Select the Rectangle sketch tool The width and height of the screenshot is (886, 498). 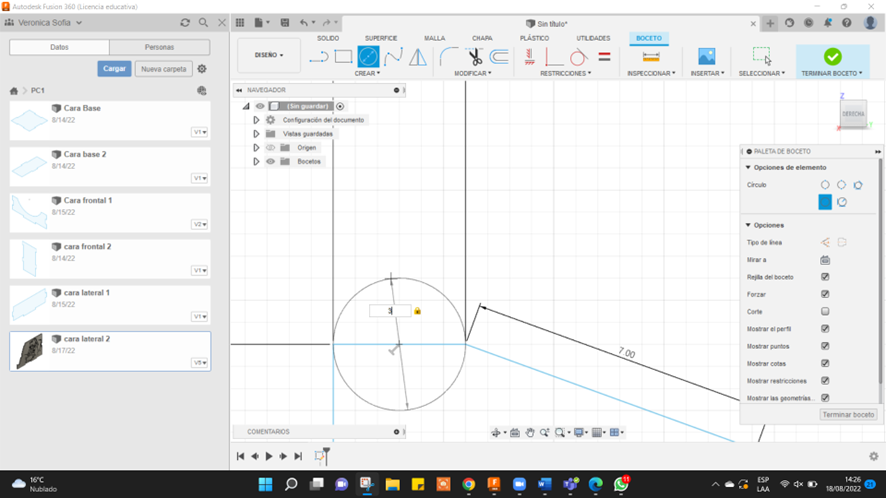pos(343,57)
